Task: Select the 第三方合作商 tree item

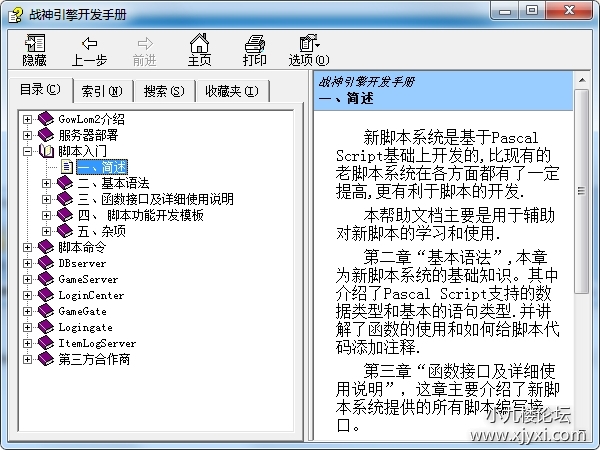Action: 94,359
